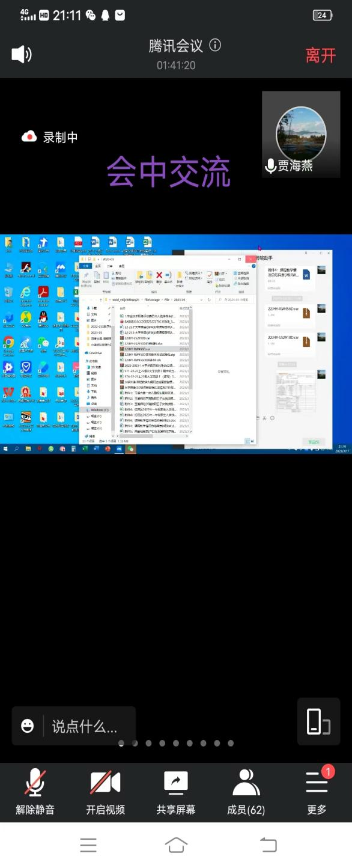The image size is (352, 868).
Task: Expand the 更多 menu with badge
Action: click(317, 792)
